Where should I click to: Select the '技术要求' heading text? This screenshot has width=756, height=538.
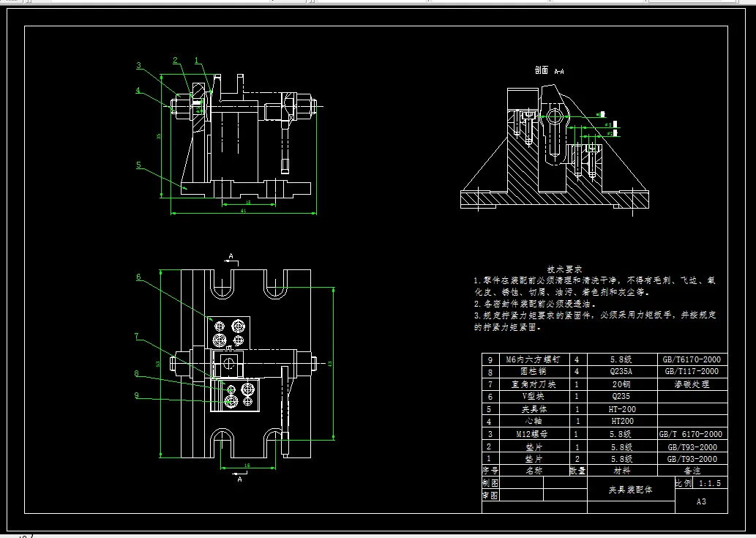[x=564, y=269]
